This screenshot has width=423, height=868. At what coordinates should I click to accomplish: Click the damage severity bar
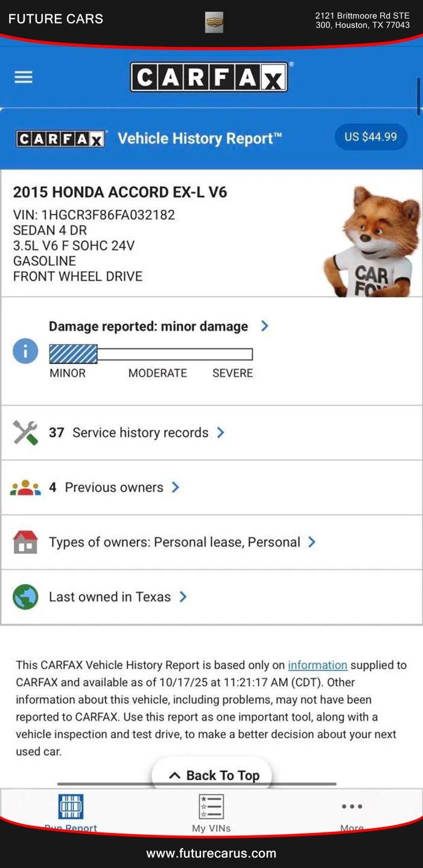[151, 354]
